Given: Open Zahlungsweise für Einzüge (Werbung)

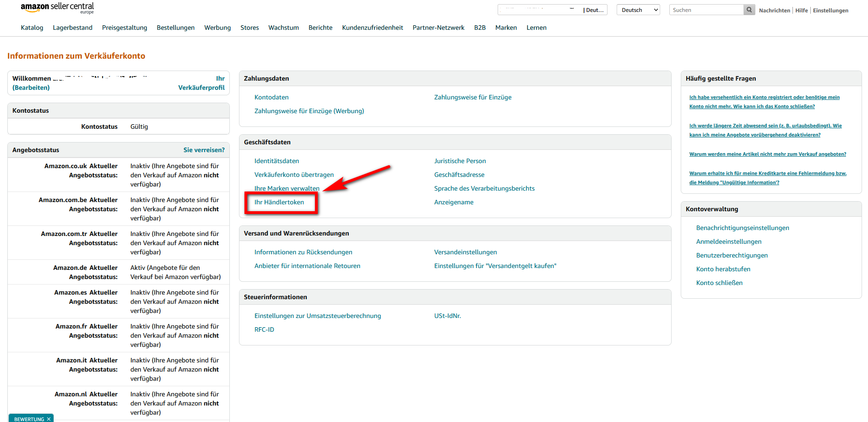Looking at the screenshot, I should click(x=309, y=111).
